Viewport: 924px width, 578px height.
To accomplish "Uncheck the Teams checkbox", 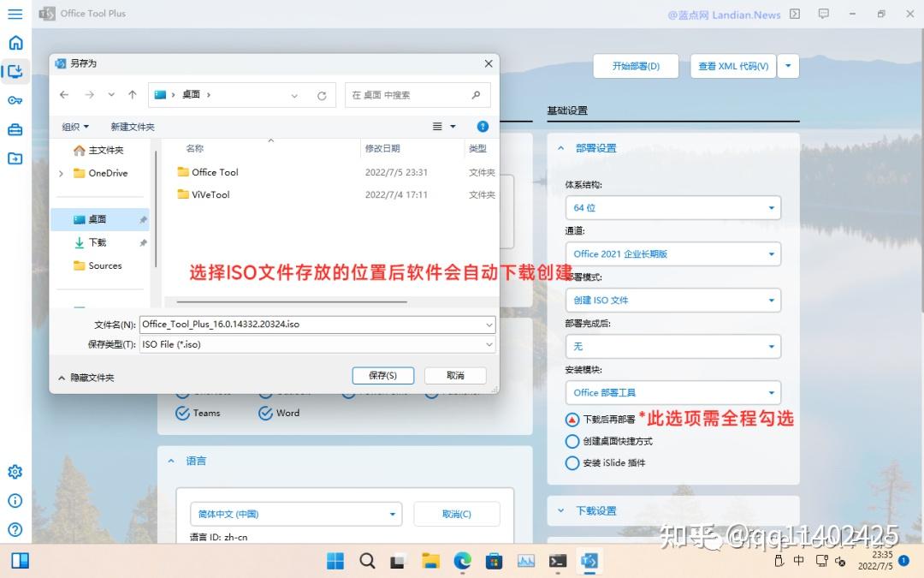I will point(182,413).
